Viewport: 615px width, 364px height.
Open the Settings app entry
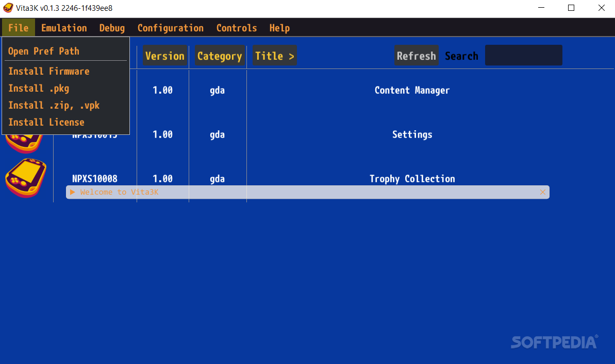coord(412,134)
